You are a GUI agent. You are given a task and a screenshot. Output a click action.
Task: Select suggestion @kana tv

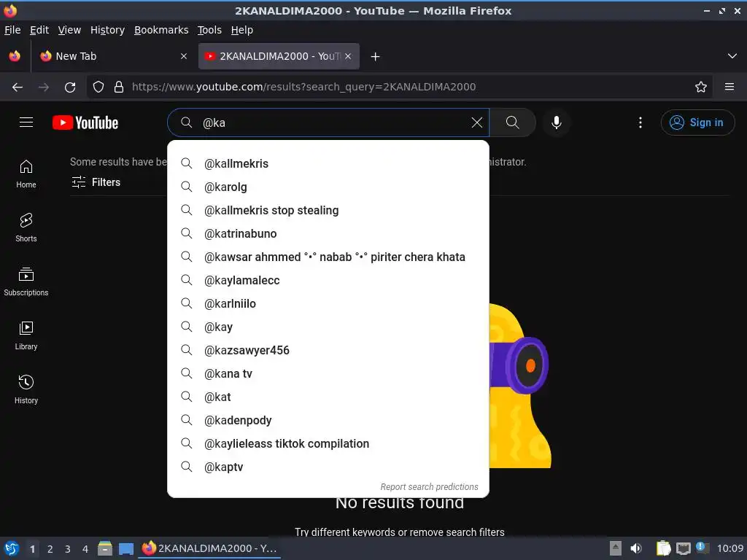(328, 373)
